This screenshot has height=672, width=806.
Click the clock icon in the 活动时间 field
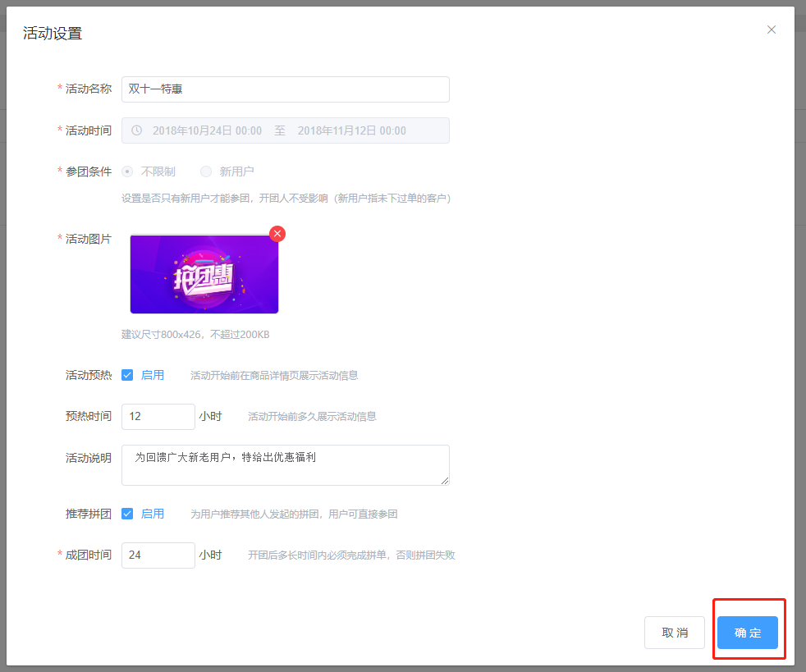pos(137,130)
